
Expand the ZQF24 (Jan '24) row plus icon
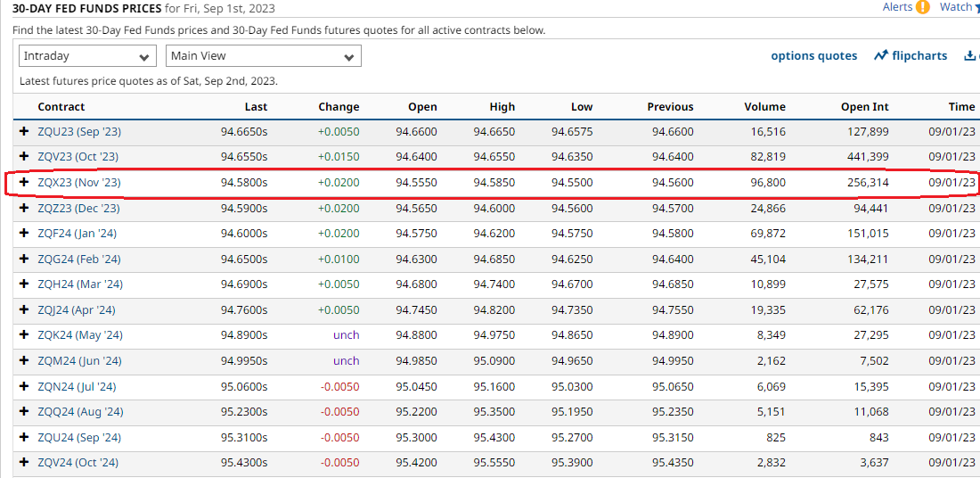[x=24, y=233]
